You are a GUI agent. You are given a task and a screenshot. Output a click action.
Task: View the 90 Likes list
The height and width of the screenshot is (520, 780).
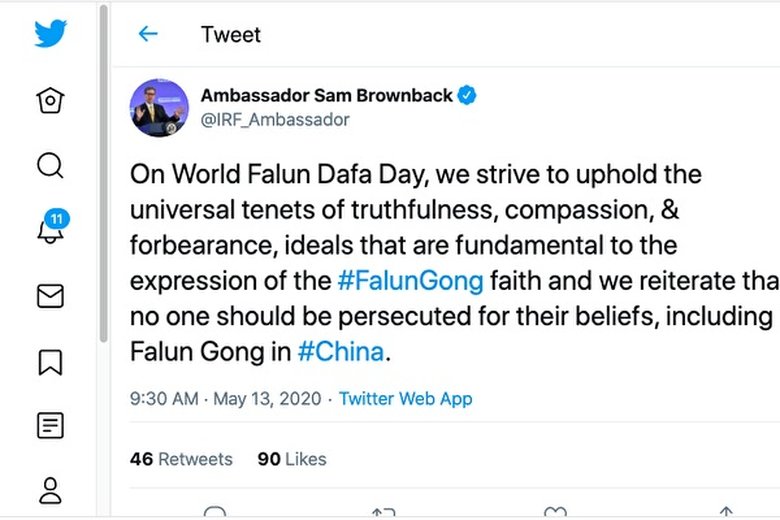coord(292,459)
